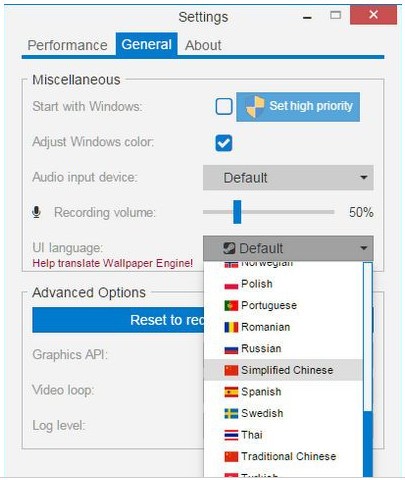
Task: Click the Steam icon in UI language box
Action: coord(229,248)
